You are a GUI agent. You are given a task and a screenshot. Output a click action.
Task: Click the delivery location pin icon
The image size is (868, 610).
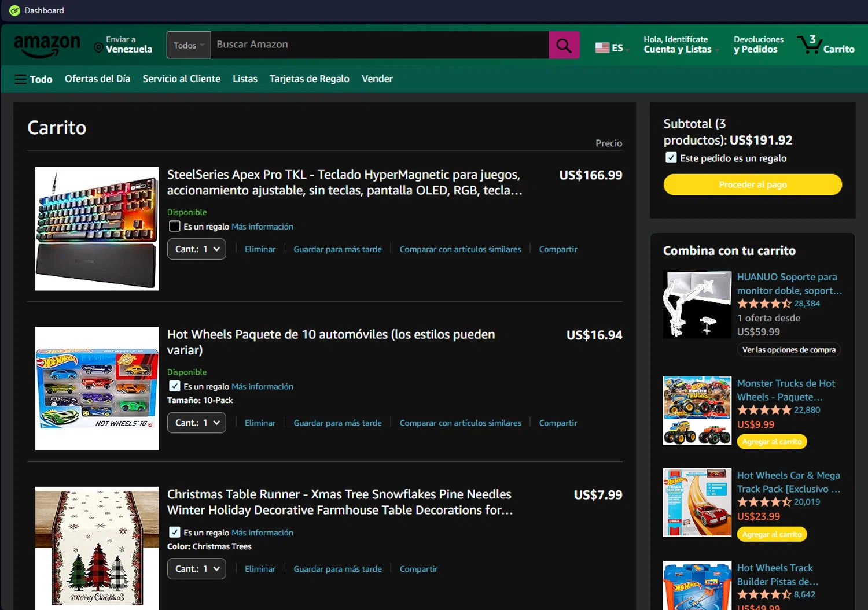coord(98,48)
